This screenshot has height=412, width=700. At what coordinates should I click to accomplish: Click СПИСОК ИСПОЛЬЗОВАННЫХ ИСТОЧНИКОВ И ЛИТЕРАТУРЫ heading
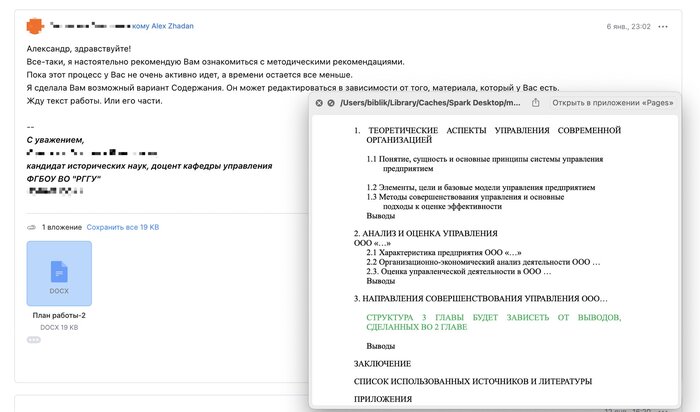click(473, 382)
